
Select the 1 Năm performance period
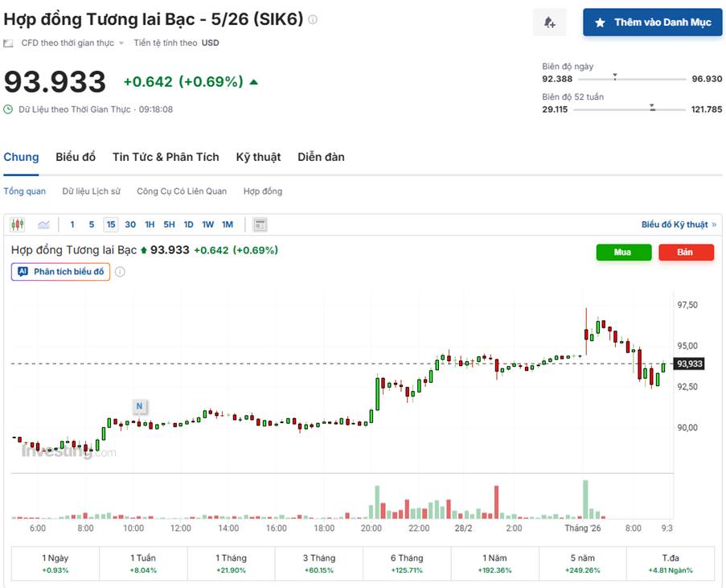coord(495,564)
